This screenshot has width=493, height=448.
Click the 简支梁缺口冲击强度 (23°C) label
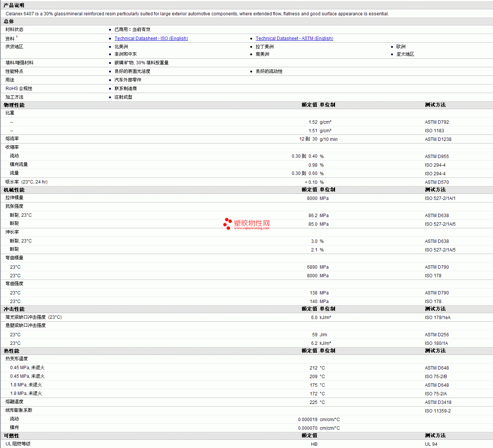click(x=34, y=317)
